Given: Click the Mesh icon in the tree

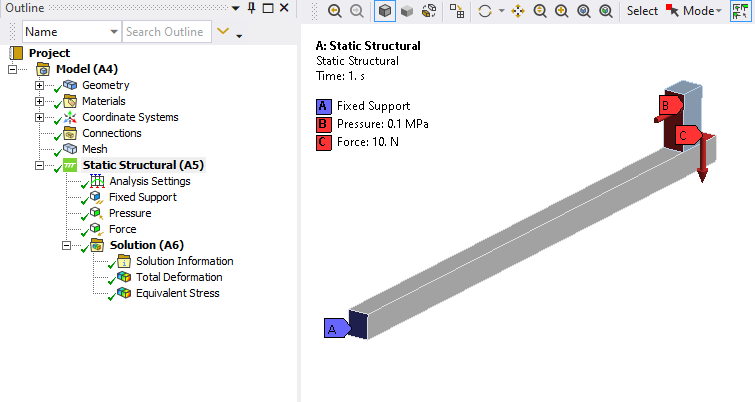Looking at the screenshot, I should 70,149.
